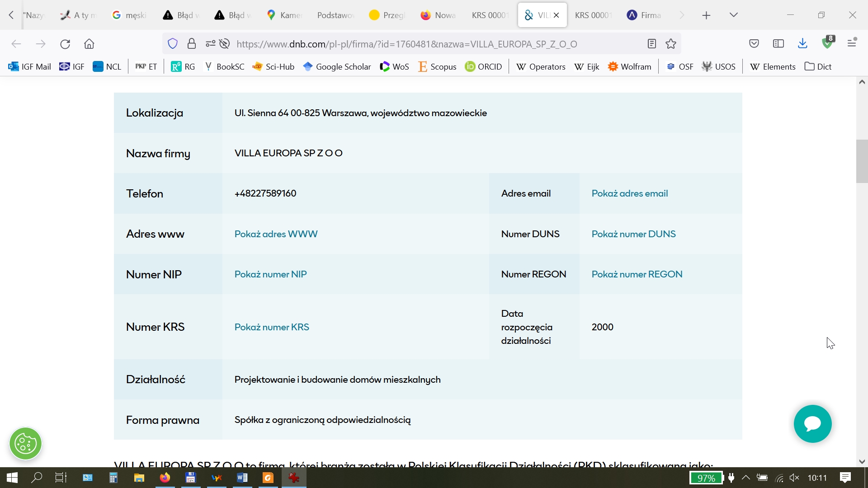Open the BookSC bookmark

click(224, 66)
